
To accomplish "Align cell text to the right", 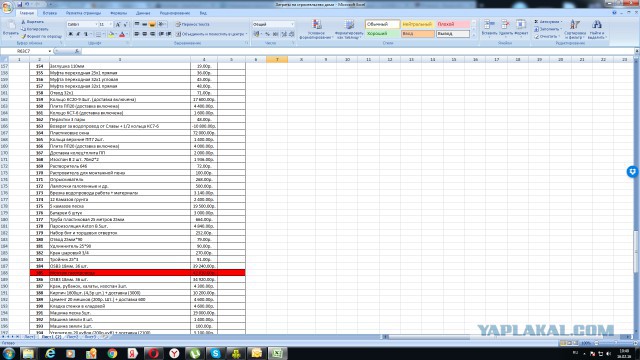I will pyautogui.click(x=152, y=34).
